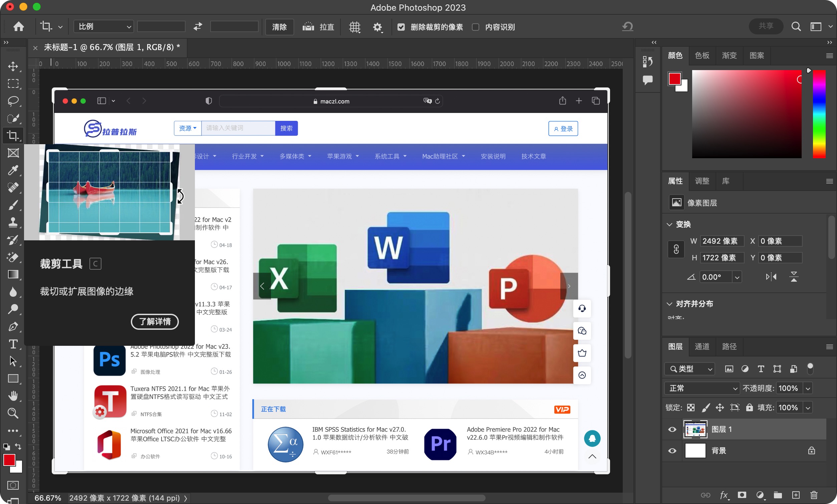Switch to the 调整 tab
This screenshot has height=504, width=837.
coord(702,181)
